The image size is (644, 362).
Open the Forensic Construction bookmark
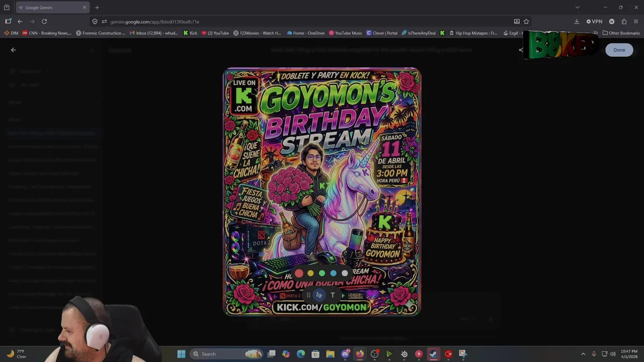101,33
